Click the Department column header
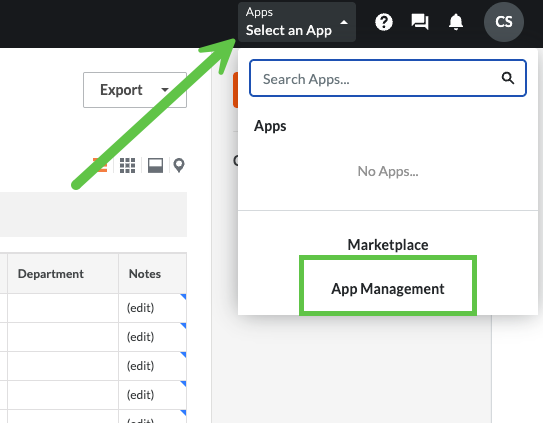This screenshot has height=423, width=543. coord(51,274)
